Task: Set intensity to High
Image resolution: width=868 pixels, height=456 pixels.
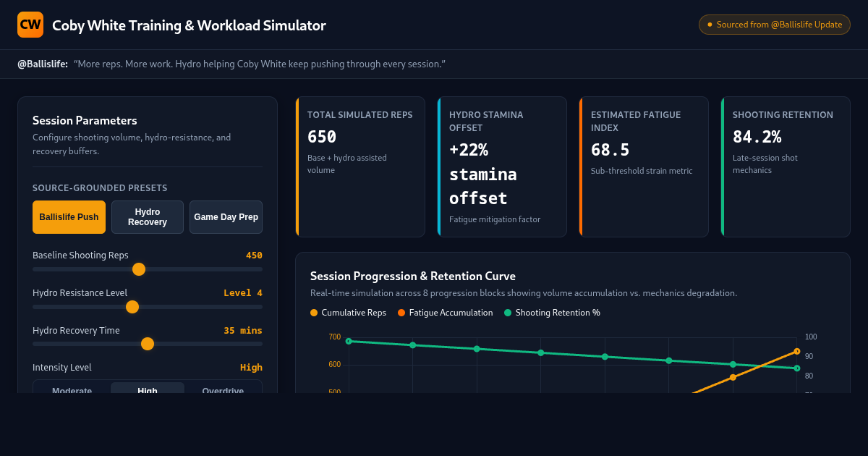Action: (x=148, y=389)
